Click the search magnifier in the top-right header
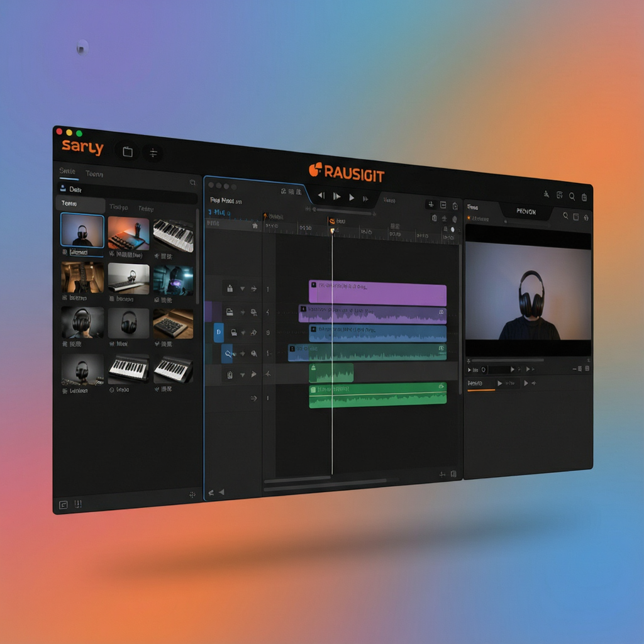Screen dimensions: 644x644 572,196
